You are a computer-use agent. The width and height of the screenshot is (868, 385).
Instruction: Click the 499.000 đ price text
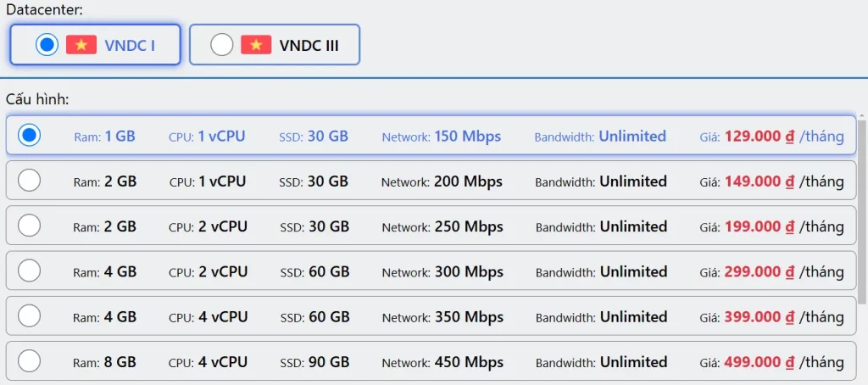point(759,362)
